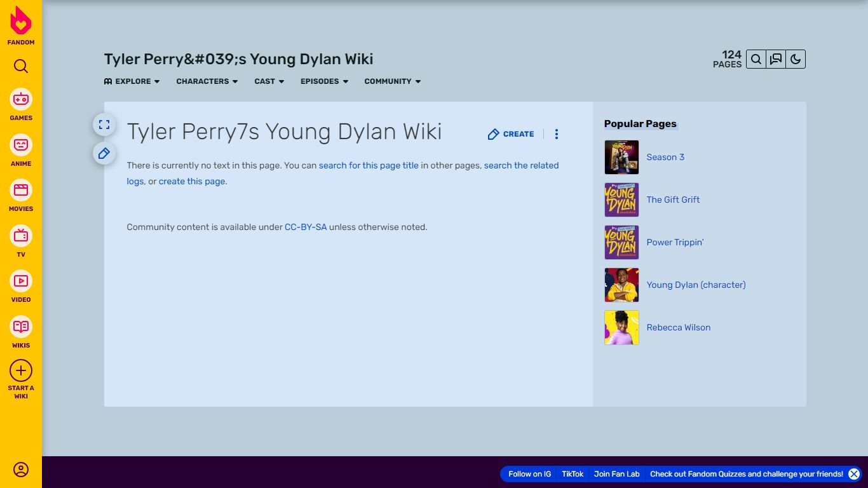The height and width of the screenshot is (488, 868).
Task: Open the user profile icon in the sidebar
Action: tap(21, 470)
